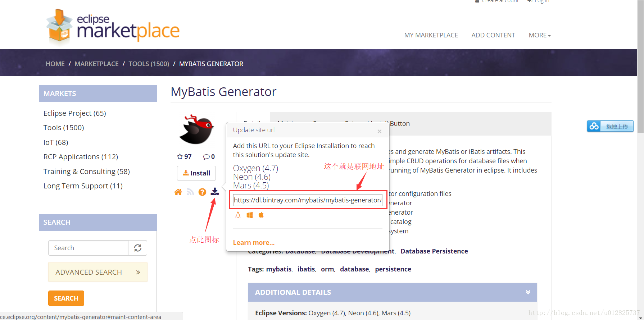644x320 pixels.
Task: Go to HOME breadcrumb
Action: coord(55,64)
